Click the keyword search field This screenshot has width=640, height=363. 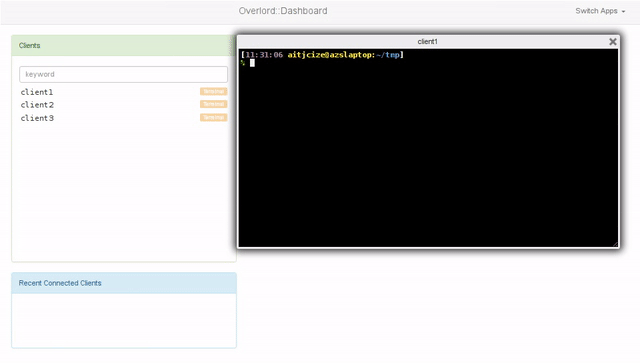point(123,74)
